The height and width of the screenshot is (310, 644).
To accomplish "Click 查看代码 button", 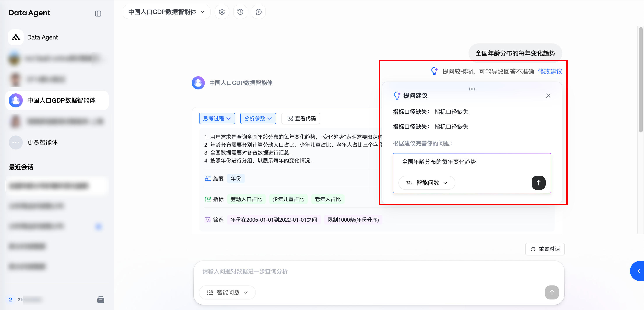I will 301,118.
